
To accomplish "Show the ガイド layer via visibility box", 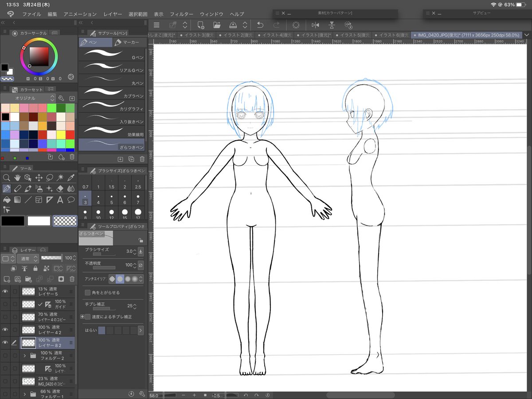I will 5,304.
